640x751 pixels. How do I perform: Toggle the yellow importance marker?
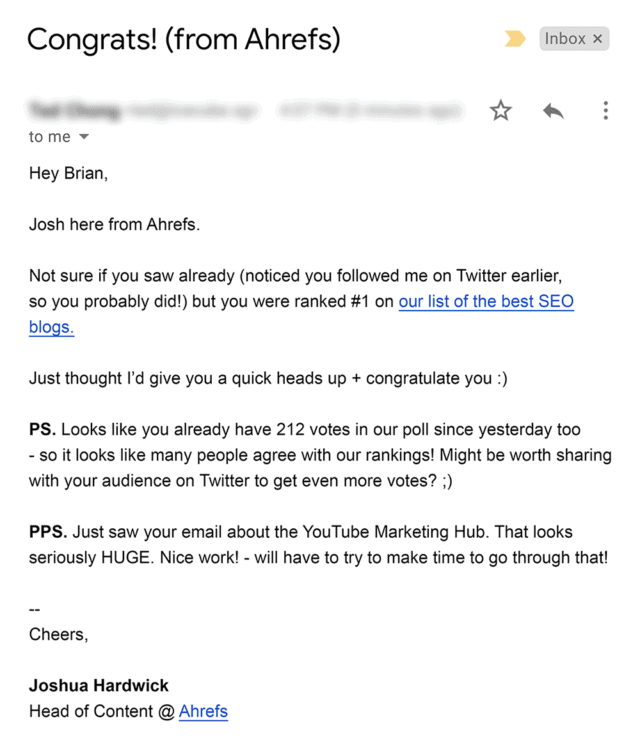pos(515,39)
